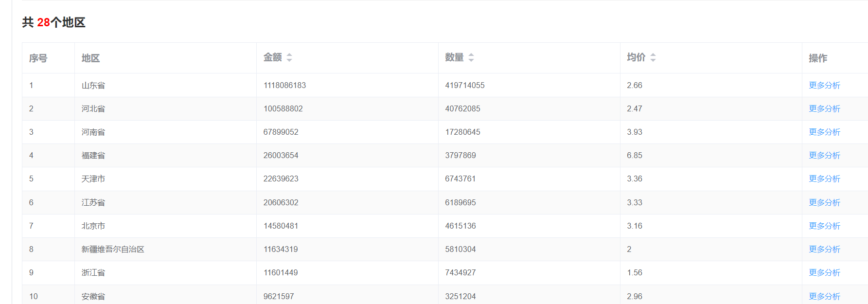Click amount value 11634319
868x304 pixels.
coord(281,249)
